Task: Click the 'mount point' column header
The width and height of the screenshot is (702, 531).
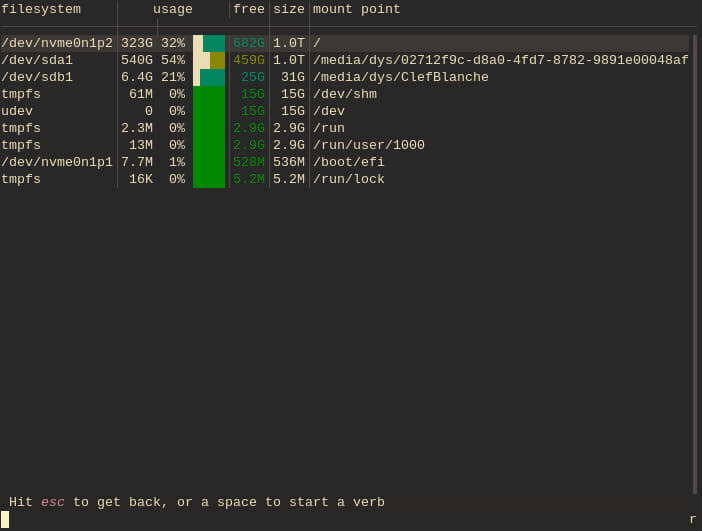Action: (356, 9)
